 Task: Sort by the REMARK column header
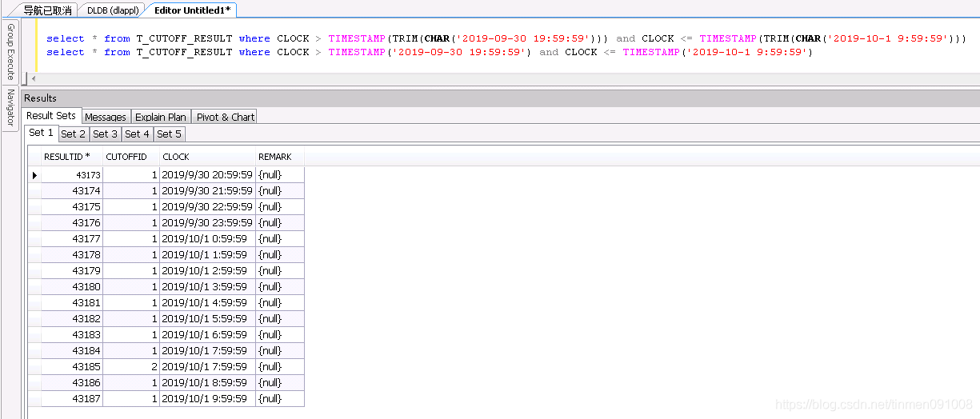(280, 157)
